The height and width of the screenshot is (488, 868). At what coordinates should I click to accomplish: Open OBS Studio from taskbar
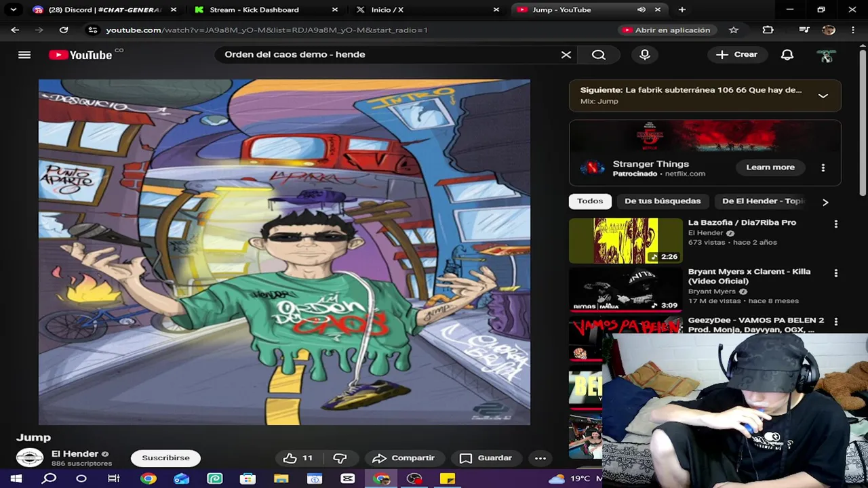[x=414, y=479]
